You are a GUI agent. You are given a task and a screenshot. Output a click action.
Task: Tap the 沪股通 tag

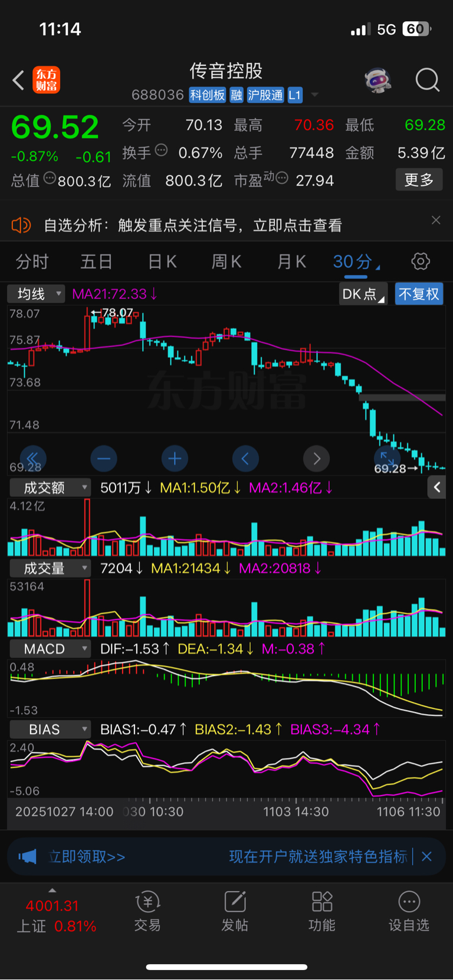265,95
